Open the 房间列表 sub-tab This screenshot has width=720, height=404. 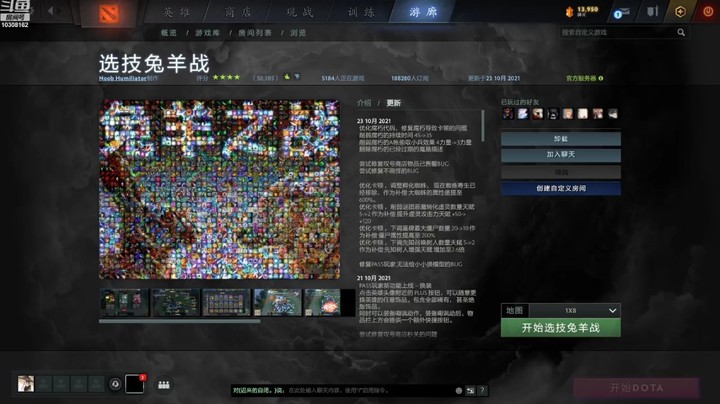pyautogui.click(x=255, y=33)
